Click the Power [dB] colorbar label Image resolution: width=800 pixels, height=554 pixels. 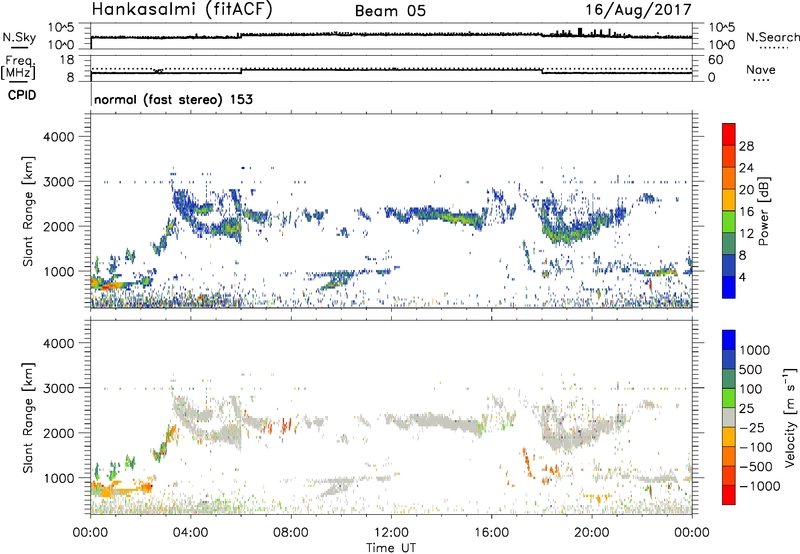click(x=763, y=211)
